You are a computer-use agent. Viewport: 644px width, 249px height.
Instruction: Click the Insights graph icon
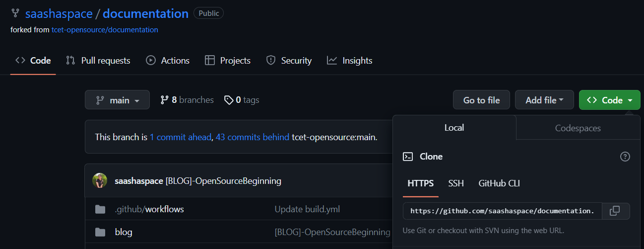[x=332, y=61]
